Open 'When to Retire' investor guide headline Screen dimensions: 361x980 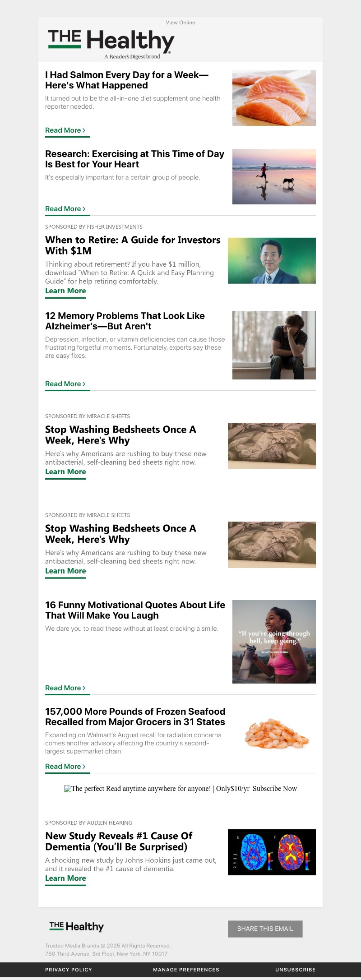click(x=133, y=245)
